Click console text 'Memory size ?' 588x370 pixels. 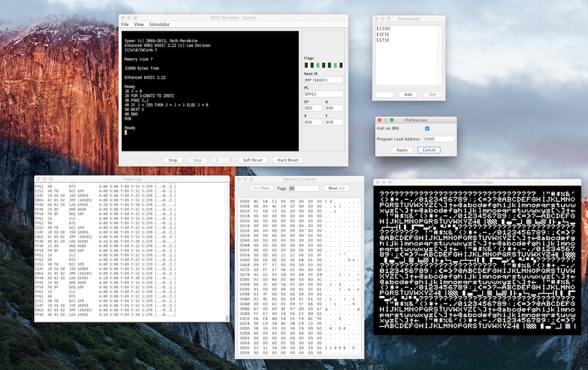(x=139, y=59)
